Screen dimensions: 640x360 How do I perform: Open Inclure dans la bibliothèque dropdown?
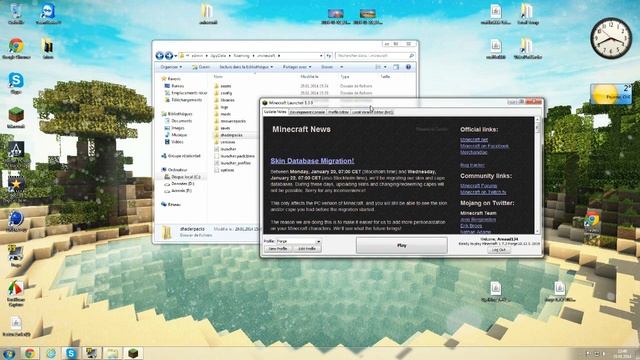pyautogui.click(x=246, y=67)
